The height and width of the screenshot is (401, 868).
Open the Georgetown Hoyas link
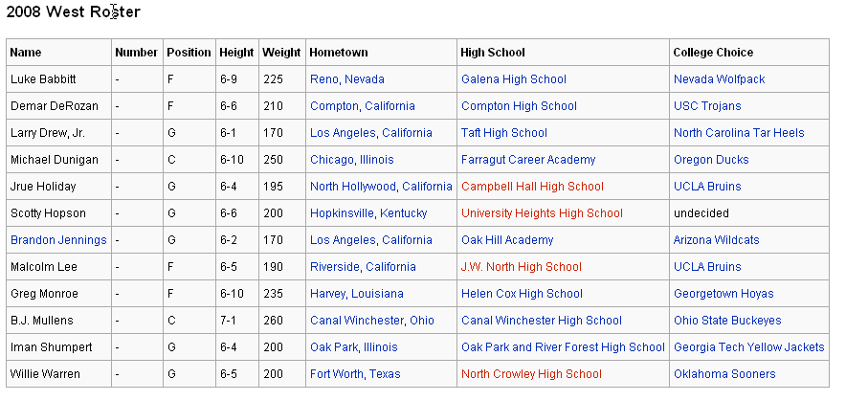[x=723, y=294]
